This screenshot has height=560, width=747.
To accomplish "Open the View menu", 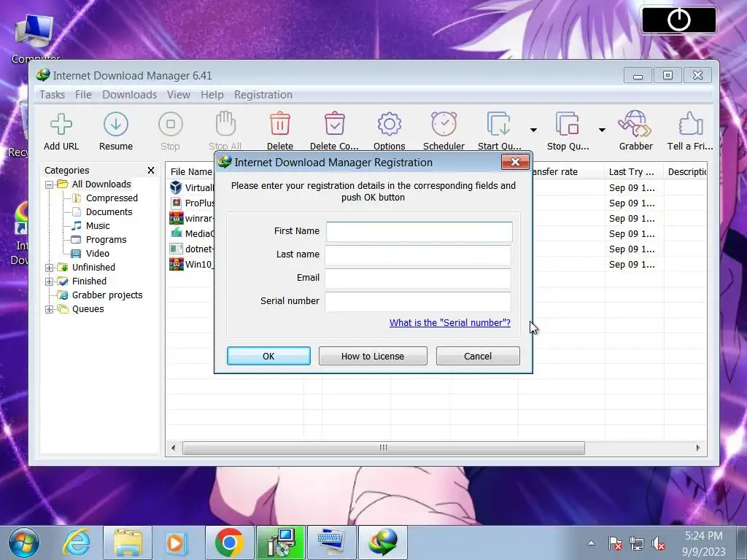I will coord(179,95).
